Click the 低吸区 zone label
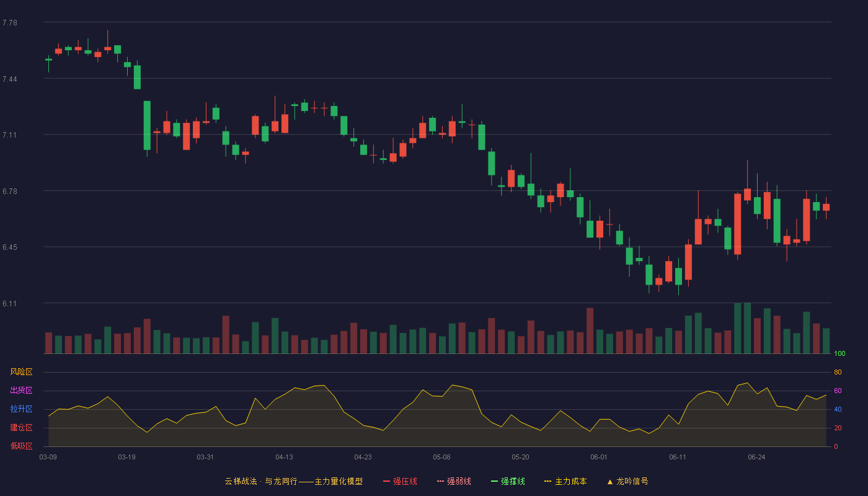The width and height of the screenshot is (868, 496). (x=22, y=446)
